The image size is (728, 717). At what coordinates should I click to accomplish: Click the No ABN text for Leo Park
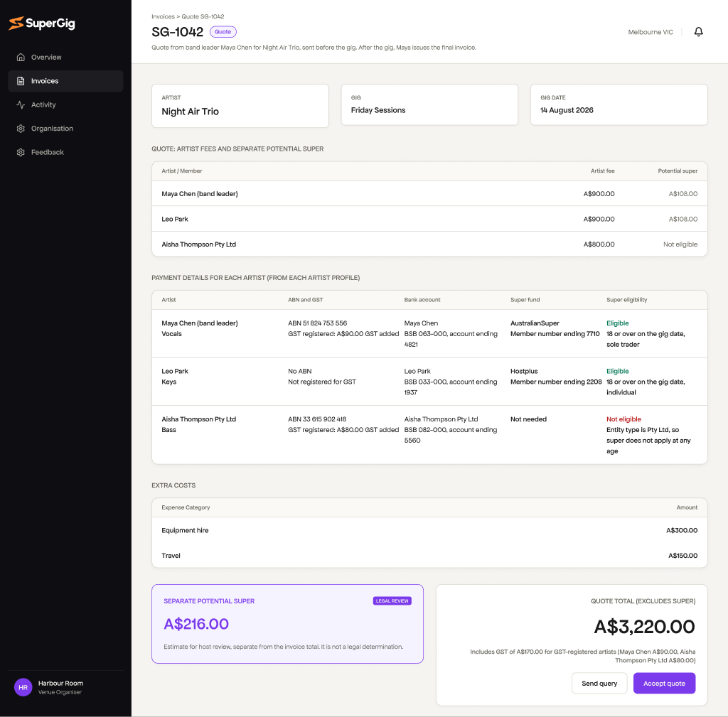point(299,371)
